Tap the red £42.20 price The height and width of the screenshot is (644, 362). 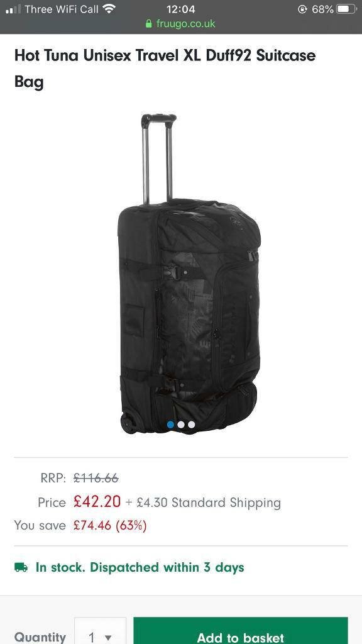(97, 501)
